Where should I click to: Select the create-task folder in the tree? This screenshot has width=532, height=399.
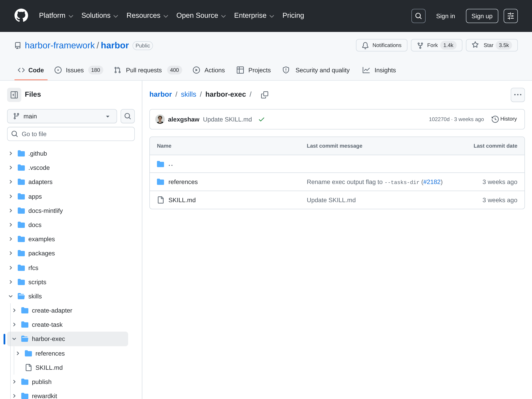click(47, 325)
